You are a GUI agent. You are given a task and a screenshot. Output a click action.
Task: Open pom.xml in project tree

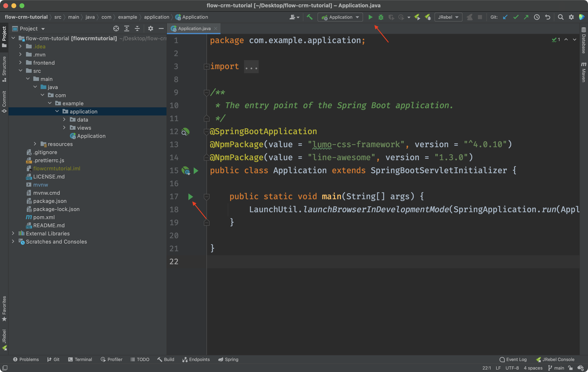[44, 217]
